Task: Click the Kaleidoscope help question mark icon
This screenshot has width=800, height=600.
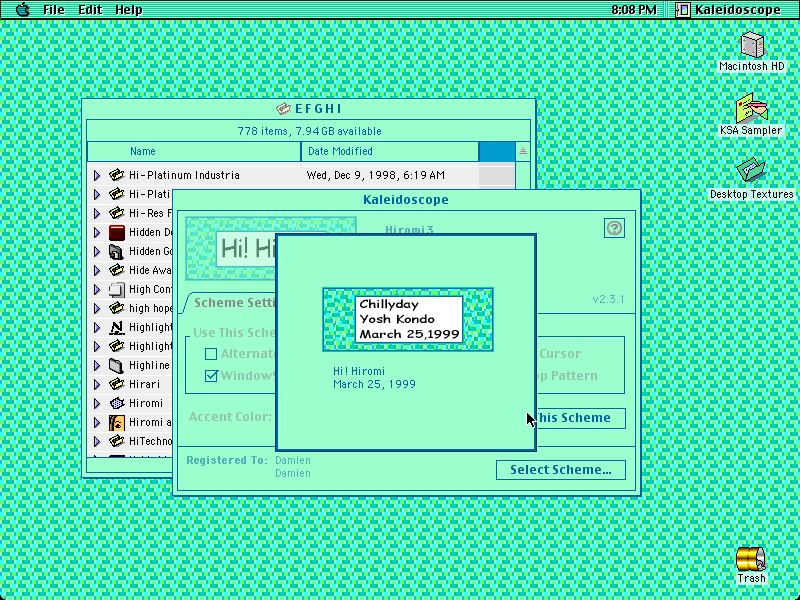Action: tap(614, 228)
